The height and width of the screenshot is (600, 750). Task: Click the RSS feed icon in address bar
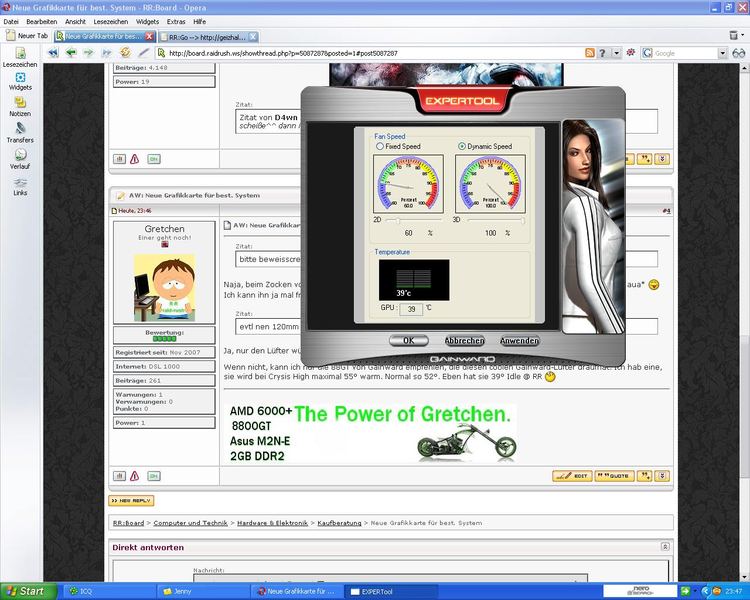pos(590,53)
